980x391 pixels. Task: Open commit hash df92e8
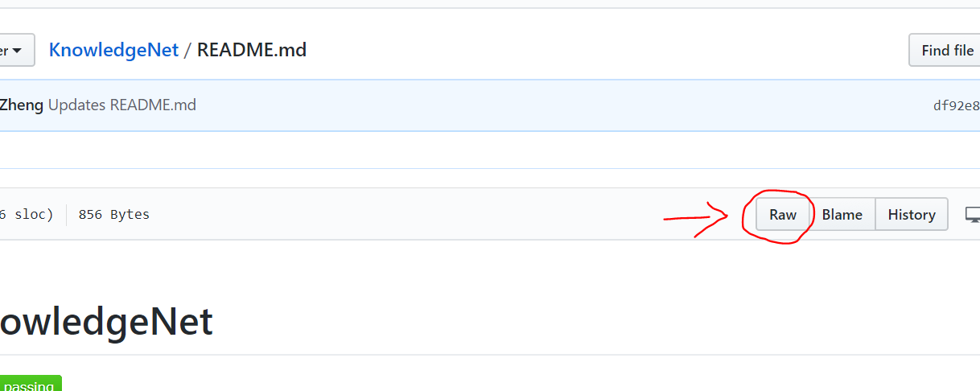(956, 105)
